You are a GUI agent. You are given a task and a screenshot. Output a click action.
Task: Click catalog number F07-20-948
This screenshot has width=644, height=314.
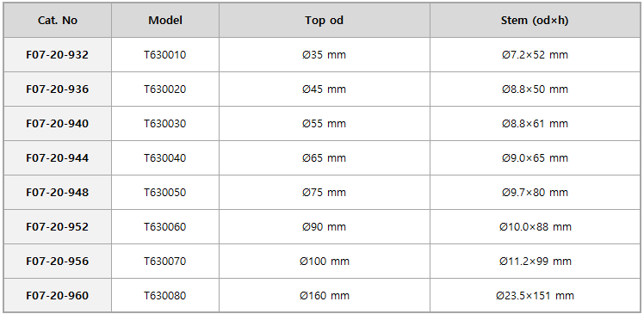(58, 193)
